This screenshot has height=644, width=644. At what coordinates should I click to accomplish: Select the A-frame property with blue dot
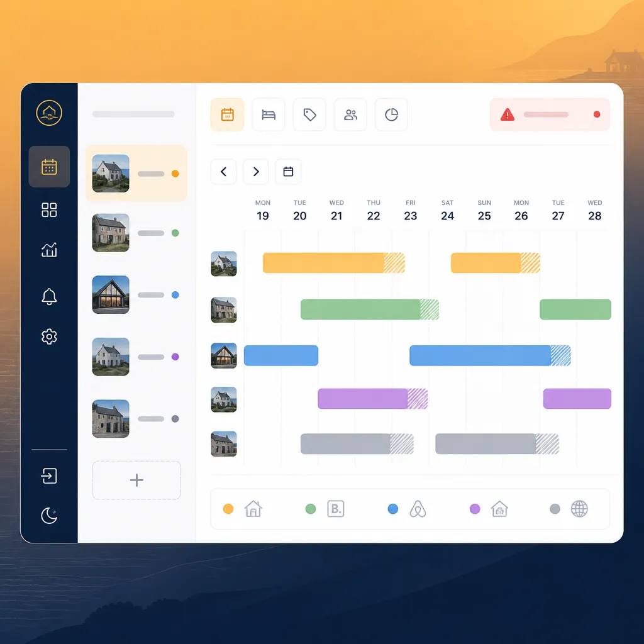[x=136, y=294]
